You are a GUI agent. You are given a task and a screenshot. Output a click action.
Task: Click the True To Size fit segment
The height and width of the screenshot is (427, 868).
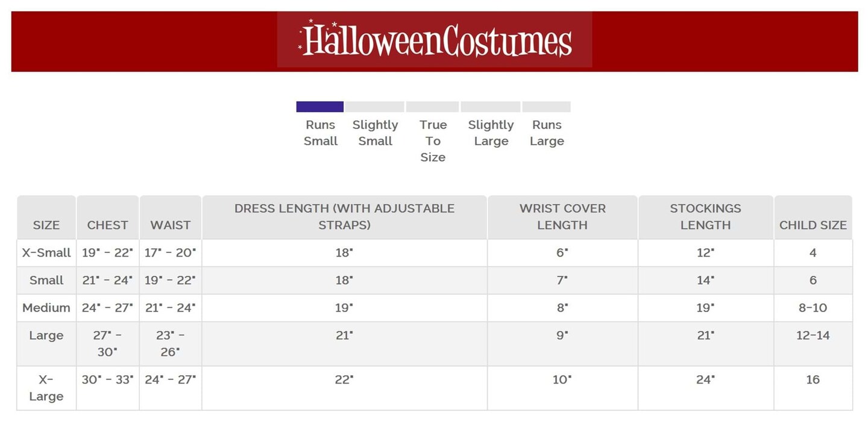[x=432, y=107]
